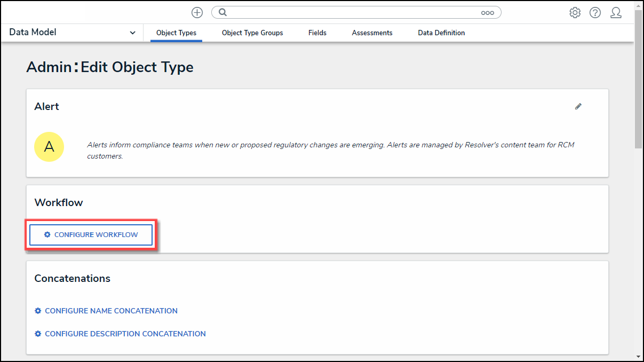Click the scrollbar up arrow
This screenshot has width=644, height=362.
point(638,5)
